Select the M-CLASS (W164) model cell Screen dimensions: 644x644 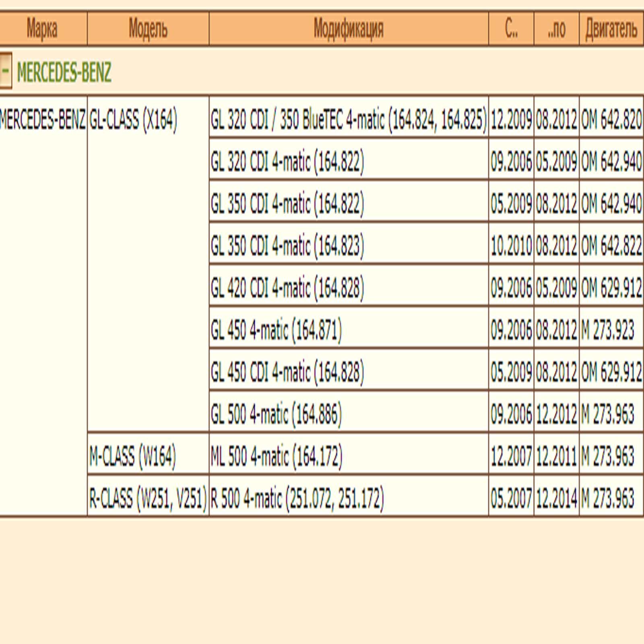pos(132,456)
